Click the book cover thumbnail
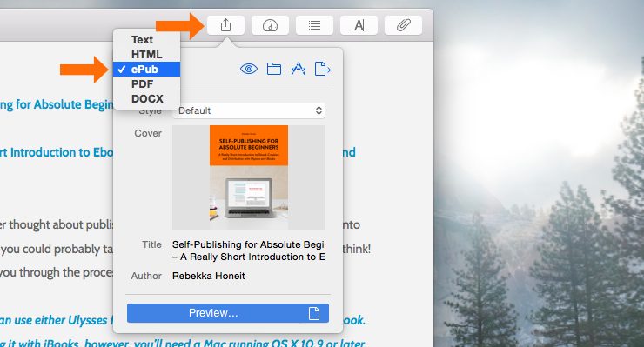Image resolution: width=644 pixels, height=347 pixels. [x=249, y=177]
